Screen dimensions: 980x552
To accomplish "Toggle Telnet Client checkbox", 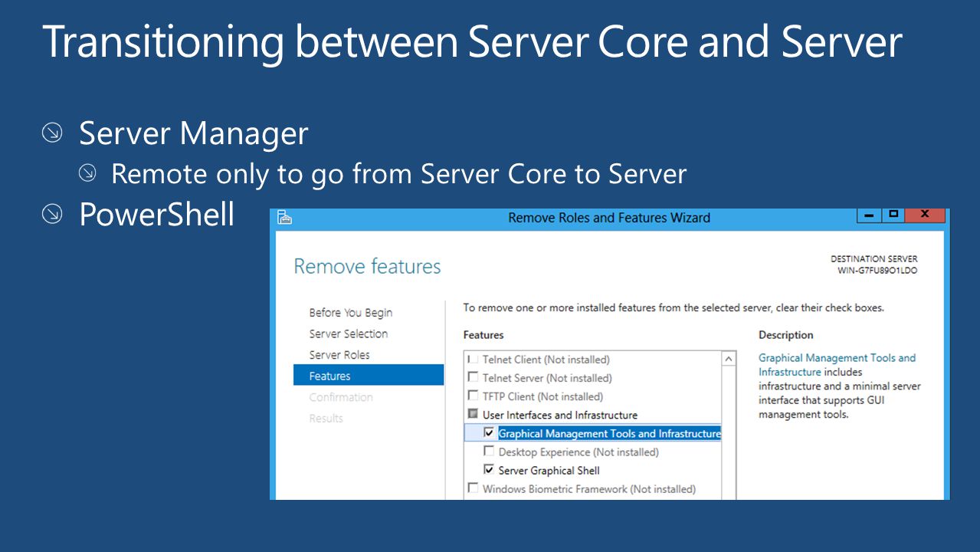I will pyautogui.click(x=473, y=359).
